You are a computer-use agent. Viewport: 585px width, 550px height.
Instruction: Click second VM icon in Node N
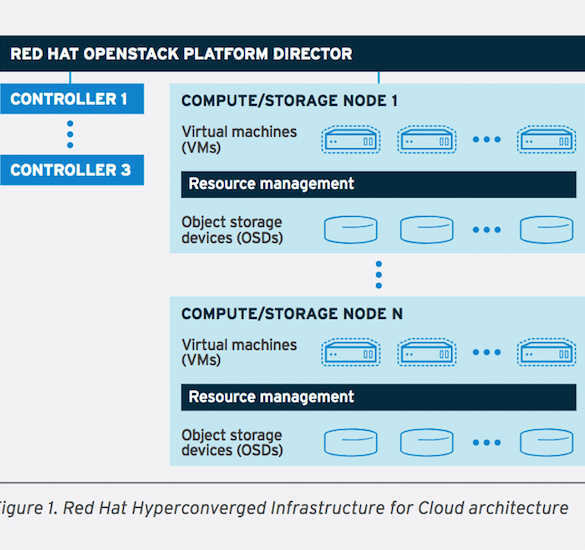tap(427, 352)
